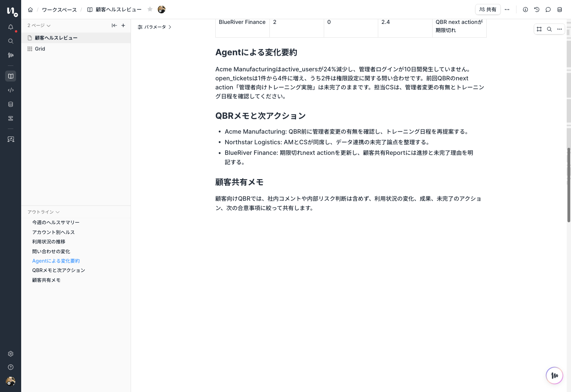The image size is (571, 392).
Task: Click the vertical scrollbar thumb
Action: point(569,185)
